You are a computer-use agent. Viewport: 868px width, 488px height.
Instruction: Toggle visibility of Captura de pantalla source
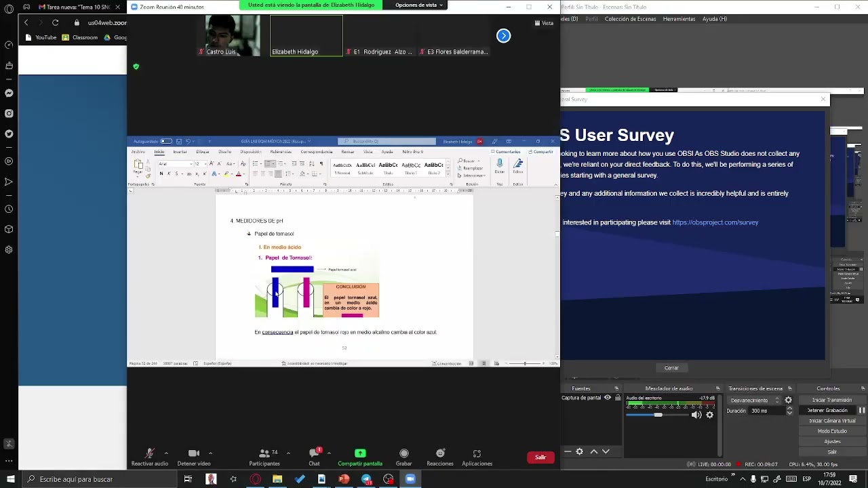(x=608, y=398)
